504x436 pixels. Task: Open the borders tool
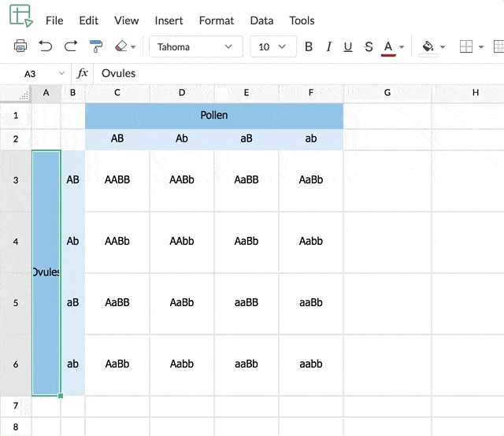(466, 46)
